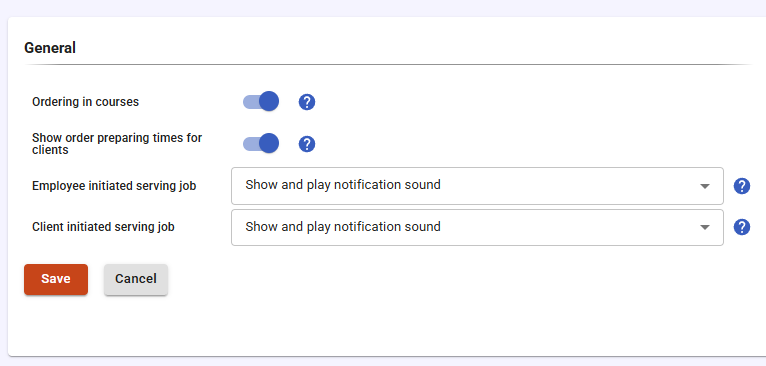Screen dimensions: 766x366
Task: Select the General section heading
Action: tap(50, 48)
